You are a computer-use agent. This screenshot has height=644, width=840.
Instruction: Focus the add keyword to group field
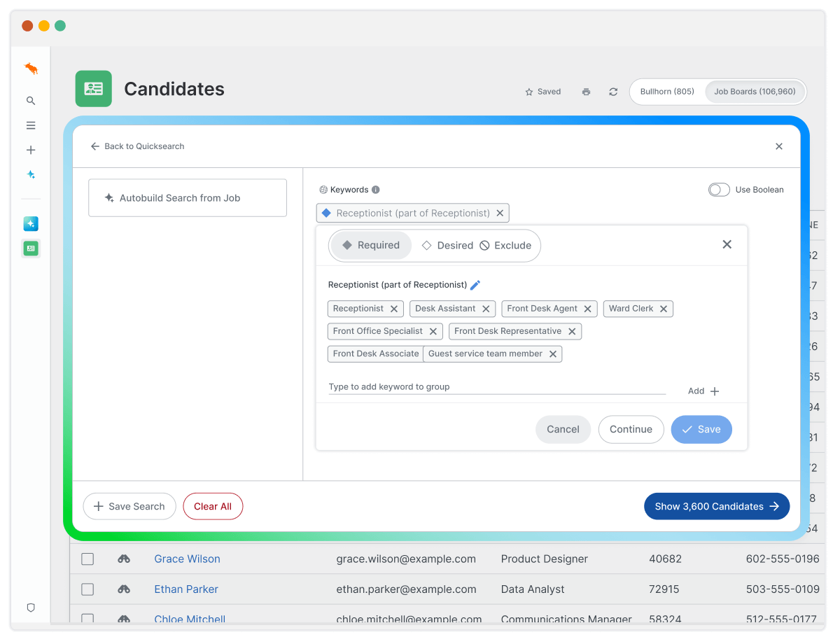coord(497,387)
